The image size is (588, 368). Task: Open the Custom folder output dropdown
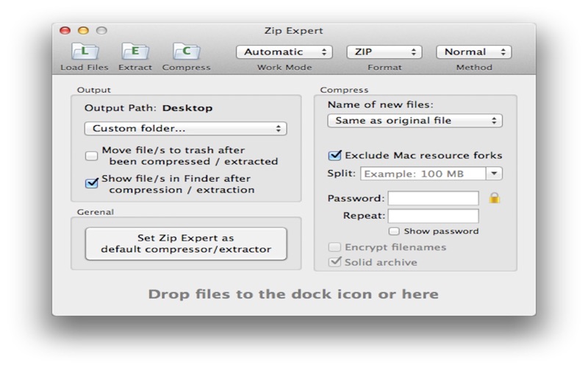(x=186, y=128)
